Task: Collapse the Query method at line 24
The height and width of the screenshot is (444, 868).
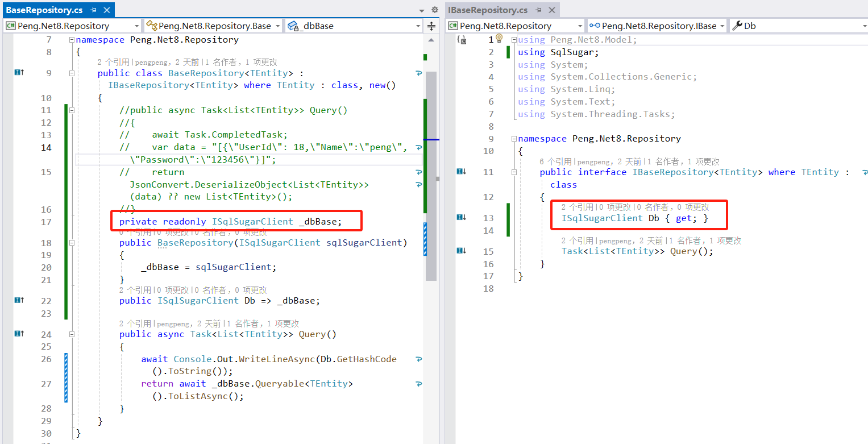Action: click(72, 334)
